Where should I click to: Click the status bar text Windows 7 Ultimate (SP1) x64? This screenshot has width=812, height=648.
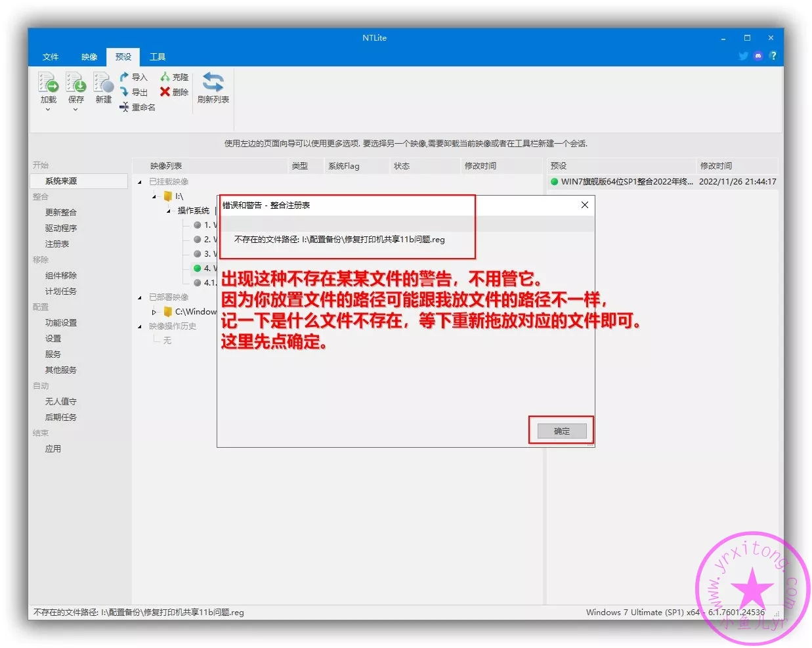[x=643, y=613]
